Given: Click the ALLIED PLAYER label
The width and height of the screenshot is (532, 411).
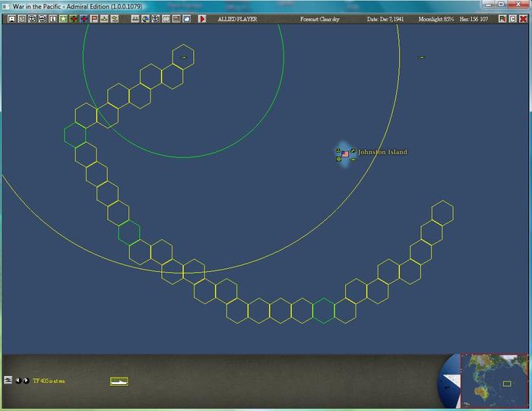Looking at the screenshot, I should [237, 19].
